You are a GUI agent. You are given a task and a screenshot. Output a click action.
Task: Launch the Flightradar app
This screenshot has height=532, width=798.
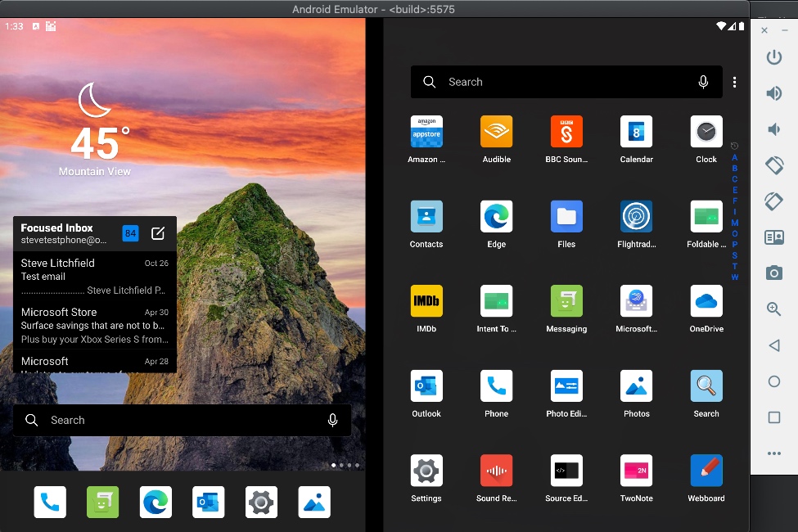point(636,216)
